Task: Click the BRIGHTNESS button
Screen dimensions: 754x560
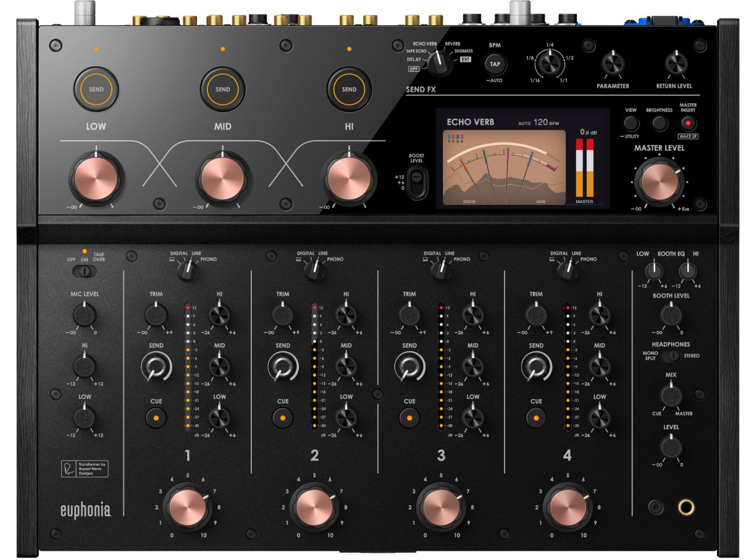Action: point(659,123)
